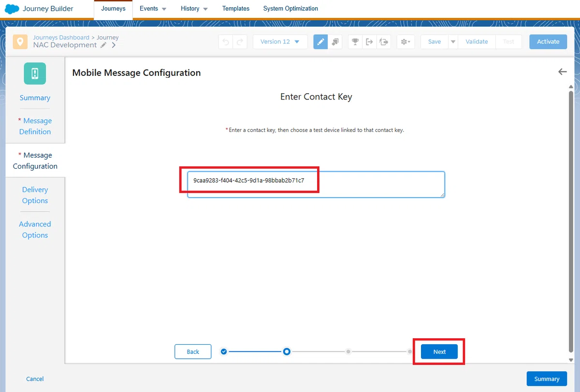This screenshot has width=580, height=392.
Task: Open the Templates tab
Action: [236, 9]
